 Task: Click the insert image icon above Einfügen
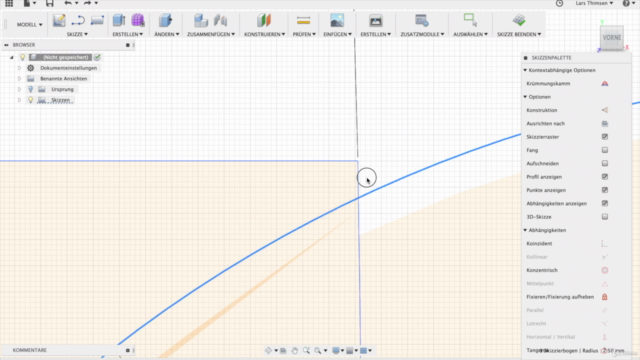(337, 20)
